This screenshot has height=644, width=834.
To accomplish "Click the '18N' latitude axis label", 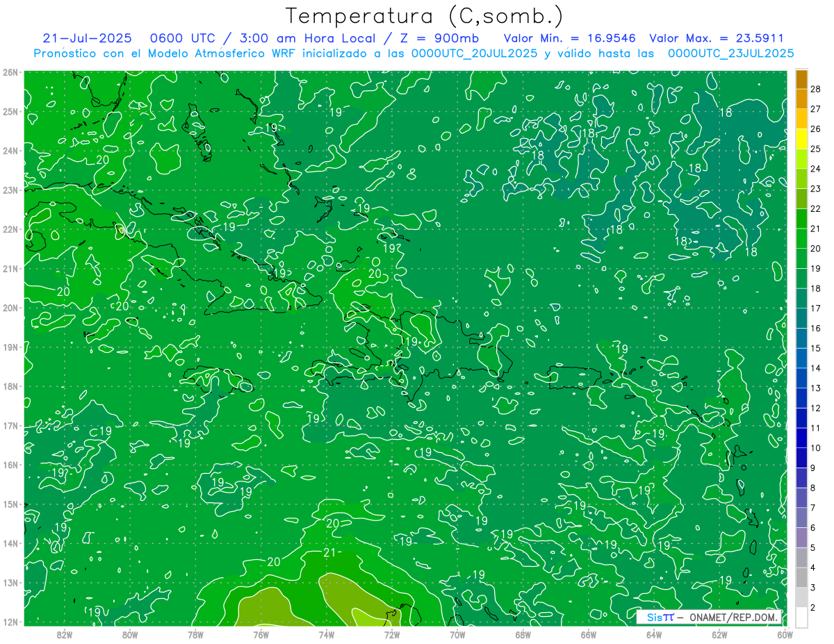I will click(10, 386).
